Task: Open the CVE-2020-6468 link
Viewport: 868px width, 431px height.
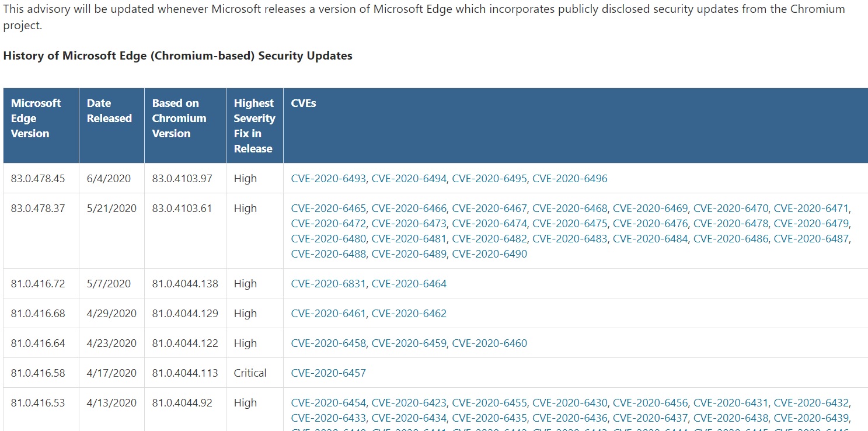Action: pos(570,208)
